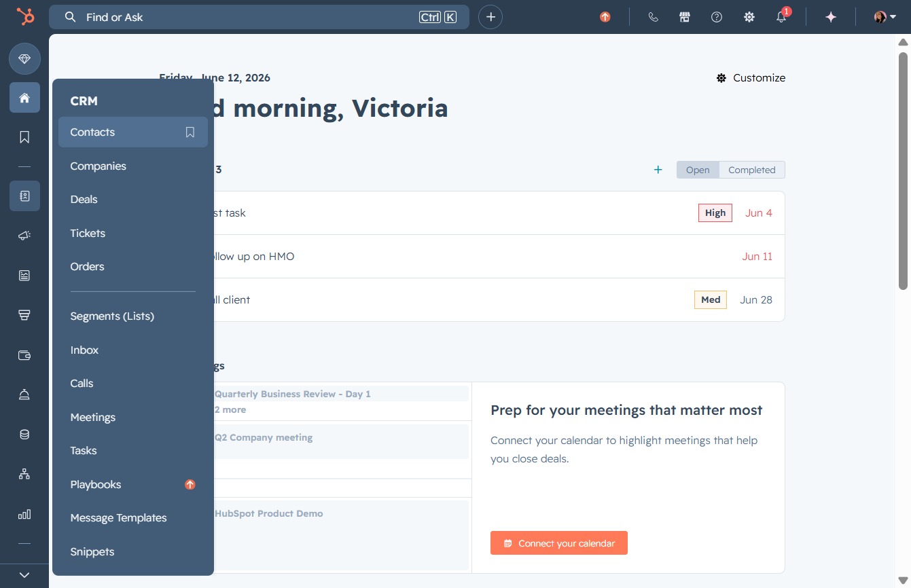Open the Med priority task due Jun 28

pyautogui.click(x=499, y=300)
